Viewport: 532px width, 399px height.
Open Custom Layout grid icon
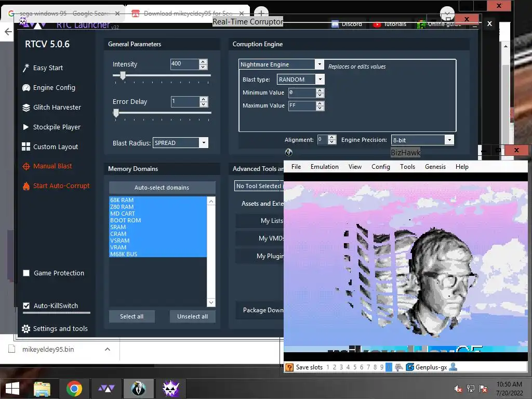tap(26, 147)
